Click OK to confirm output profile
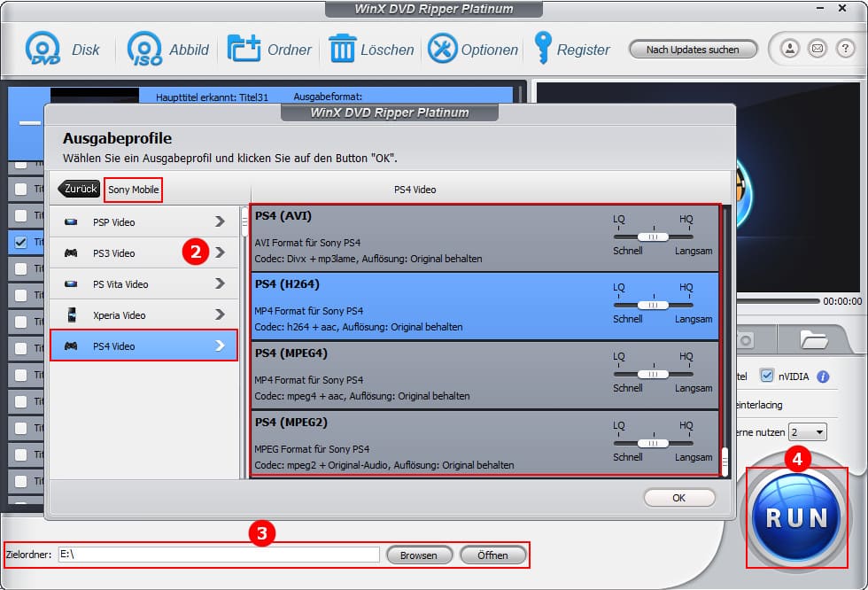 pos(678,498)
